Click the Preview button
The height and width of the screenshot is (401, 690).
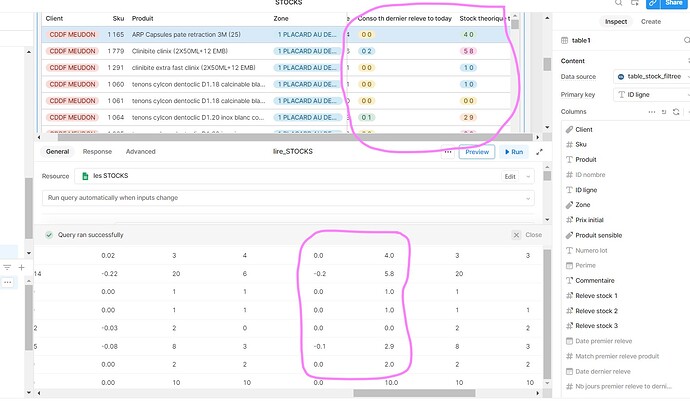point(477,152)
